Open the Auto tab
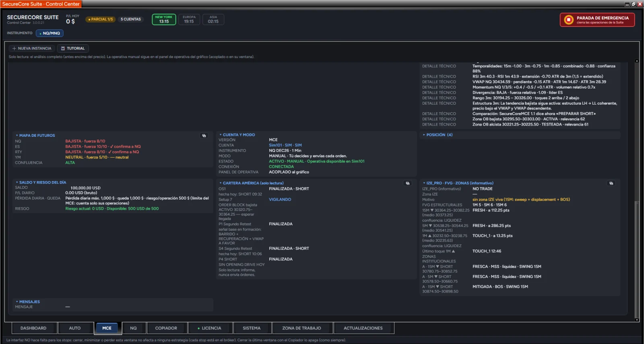 click(x=75, y=328)
